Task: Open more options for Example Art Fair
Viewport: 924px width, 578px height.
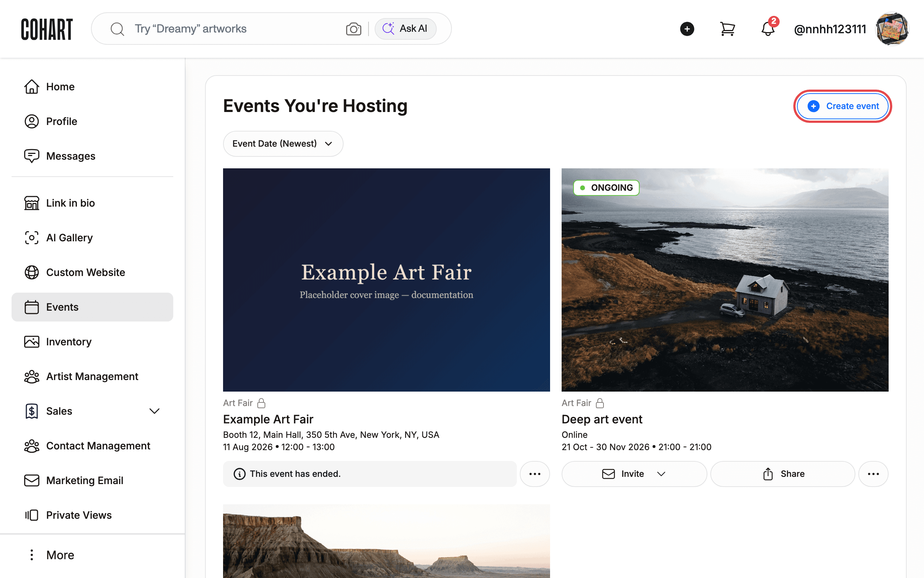Action: (x=535, y=474)
